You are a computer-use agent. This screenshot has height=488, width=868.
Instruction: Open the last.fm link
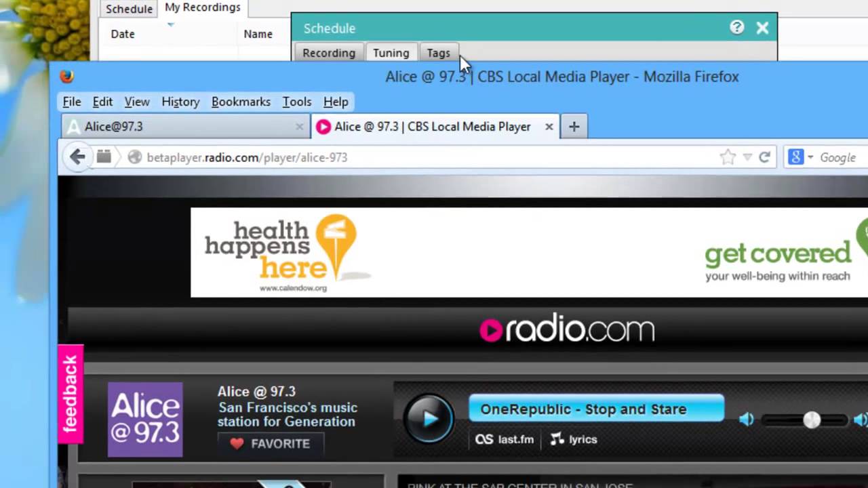[x=505, y=439]
